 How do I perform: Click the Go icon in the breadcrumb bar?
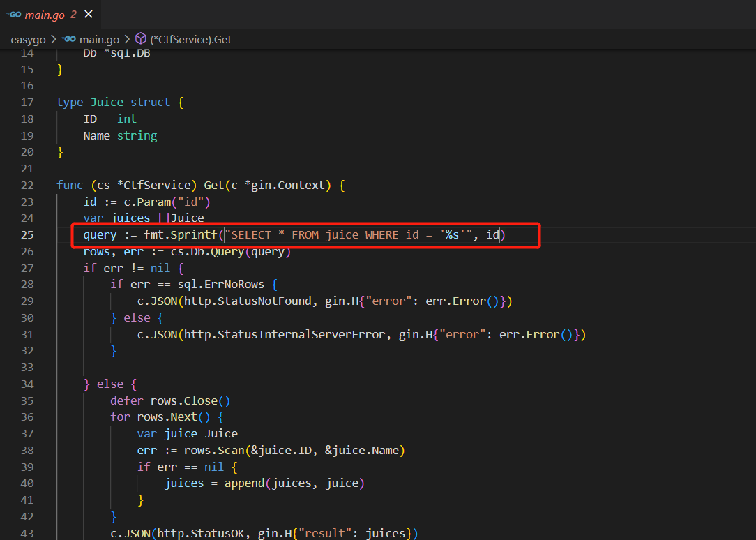pyautogui.click(x=68, y=40)
